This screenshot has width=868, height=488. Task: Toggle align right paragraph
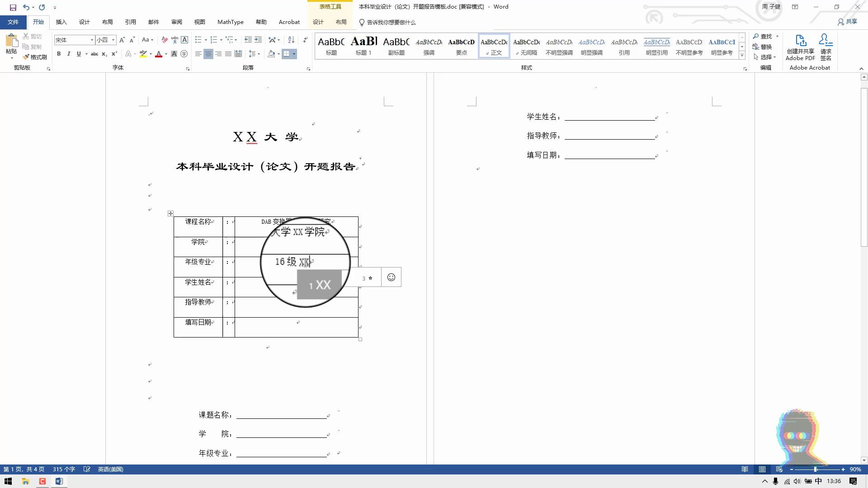(218, 54)
